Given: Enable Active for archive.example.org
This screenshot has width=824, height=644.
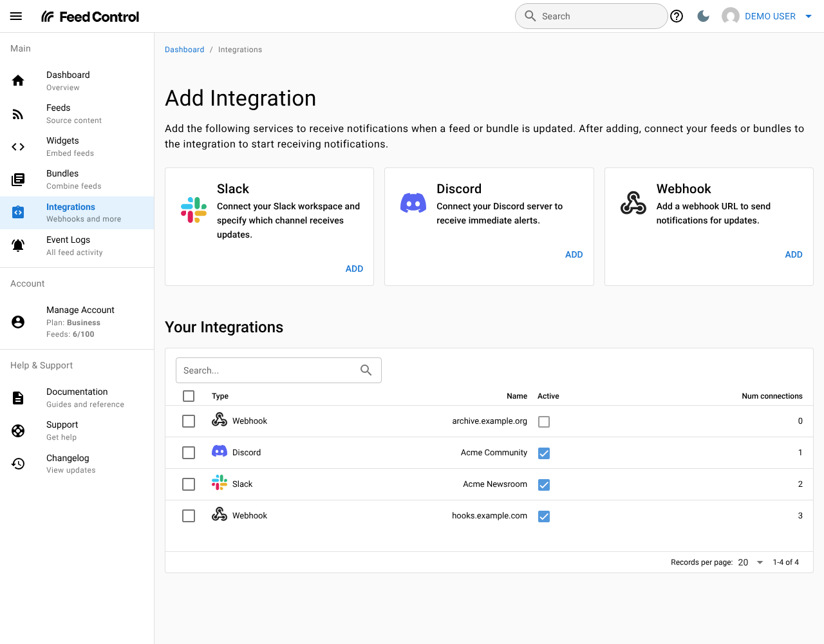Looking at the screenshot, I should pos(544,422).
